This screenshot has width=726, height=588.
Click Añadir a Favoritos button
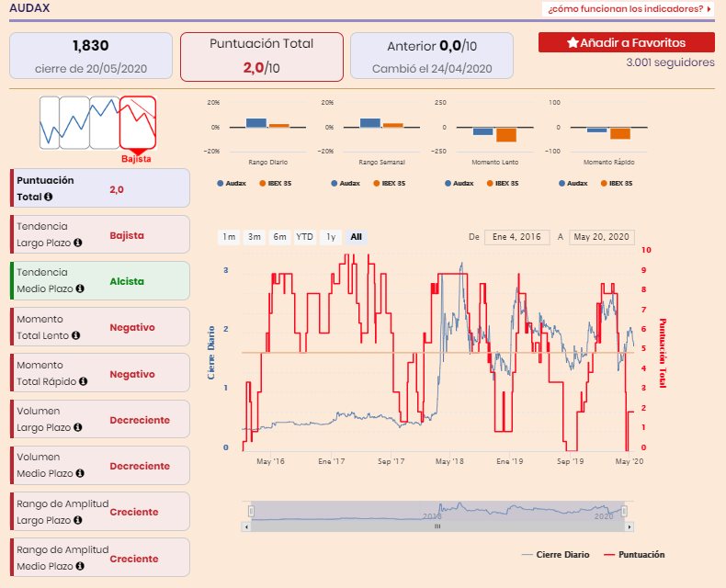point(627,42)
